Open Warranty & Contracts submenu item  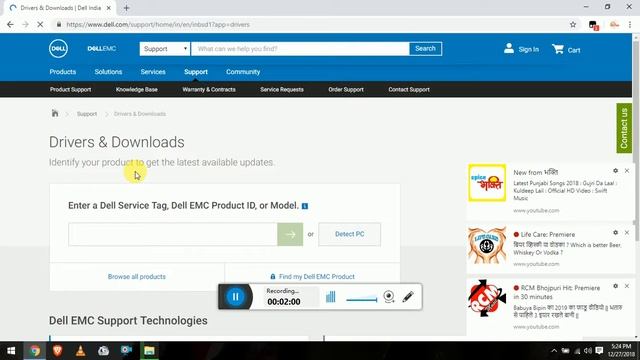tap(209, 89)
